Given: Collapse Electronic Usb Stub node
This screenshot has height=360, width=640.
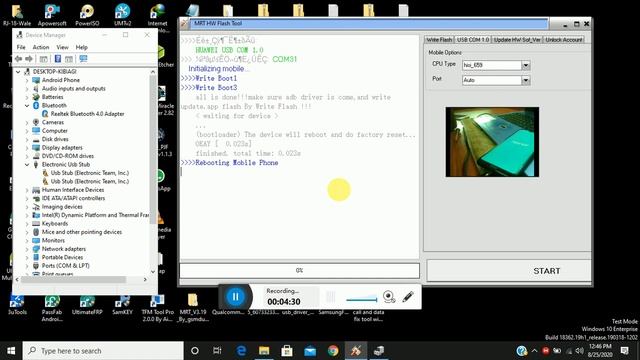Looking at the screenshot, I should tap(27, 164).
